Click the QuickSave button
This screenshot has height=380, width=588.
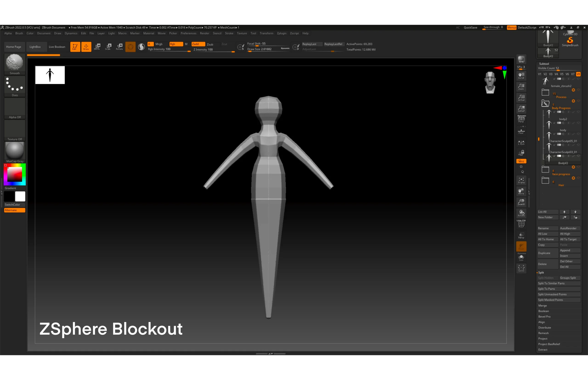tap(470, 27)
